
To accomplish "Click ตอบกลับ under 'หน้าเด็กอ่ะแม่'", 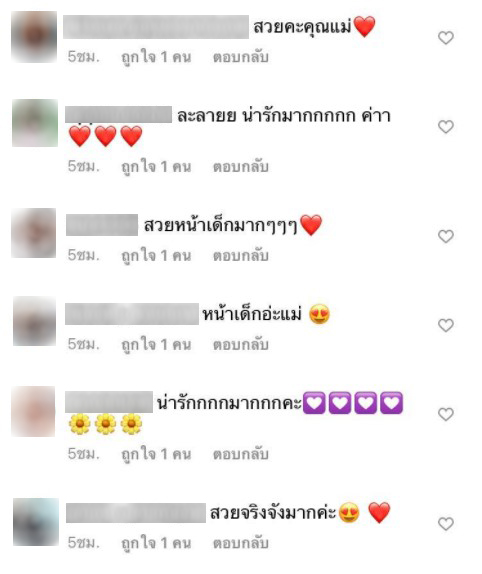I will [241, 344].
